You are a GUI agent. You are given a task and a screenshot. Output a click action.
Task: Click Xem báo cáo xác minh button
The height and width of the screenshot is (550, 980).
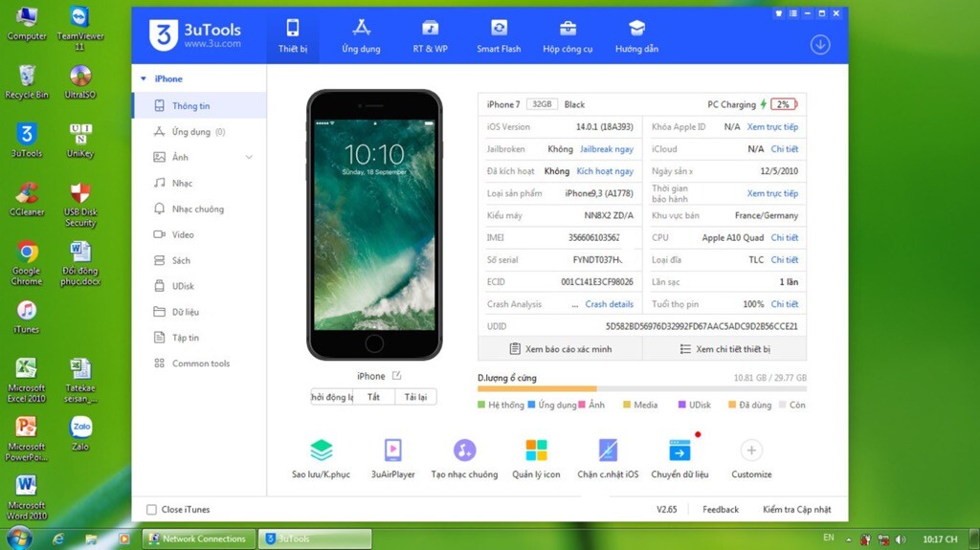[x=561, y=349]
